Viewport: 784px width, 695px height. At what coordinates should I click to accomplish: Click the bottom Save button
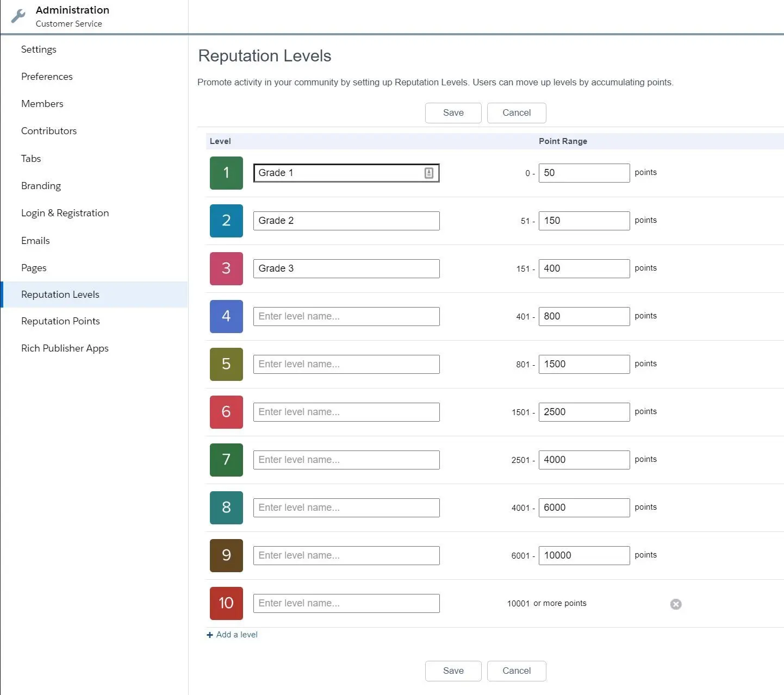[x=453, y=671]
